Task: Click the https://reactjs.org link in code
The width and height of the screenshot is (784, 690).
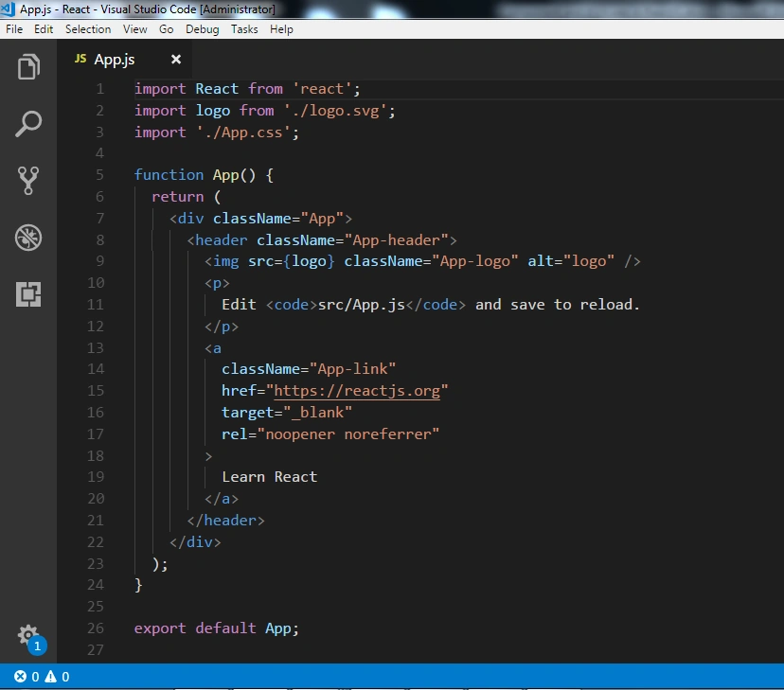Action: point(357,391)
